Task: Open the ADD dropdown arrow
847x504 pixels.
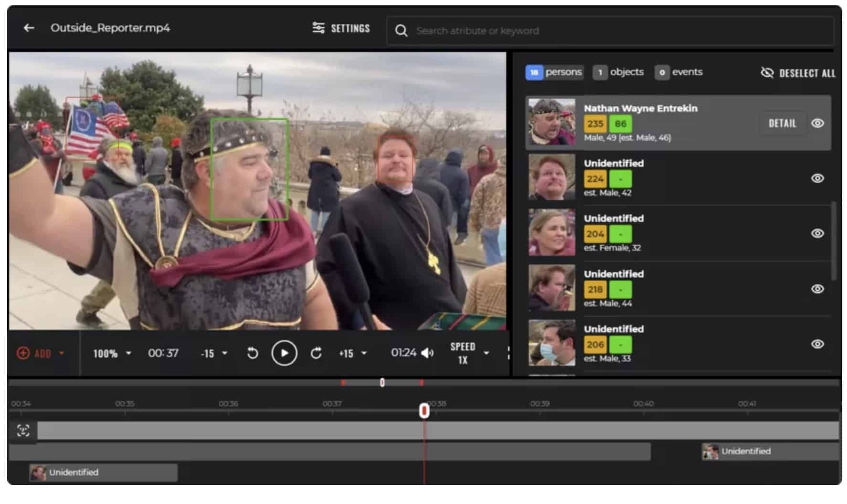Action: tap(61, 353)
